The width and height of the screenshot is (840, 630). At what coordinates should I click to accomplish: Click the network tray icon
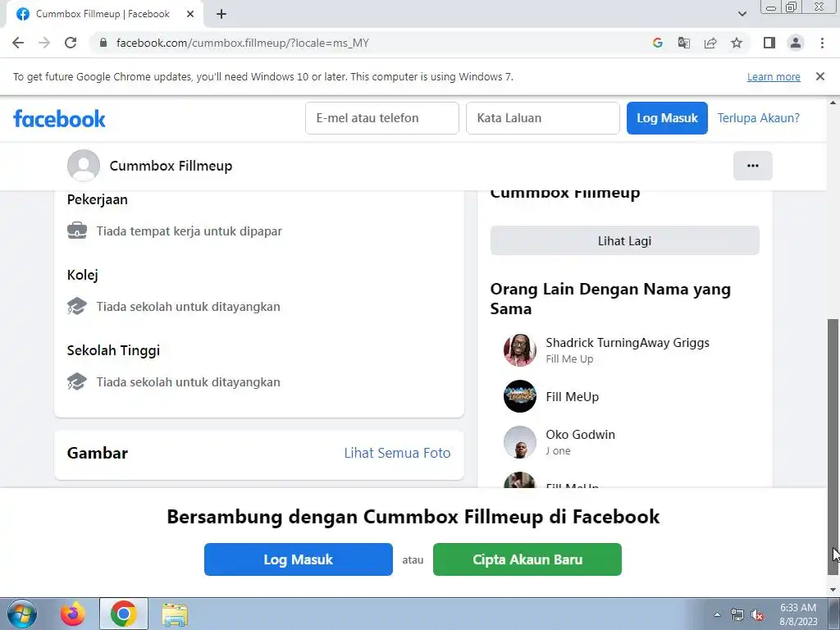pos(737,614)
